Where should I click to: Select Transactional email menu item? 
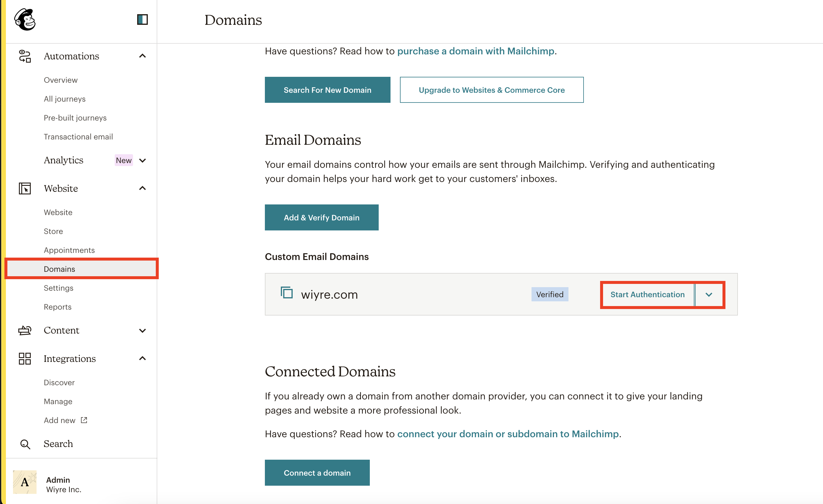[x=77, y=136]
